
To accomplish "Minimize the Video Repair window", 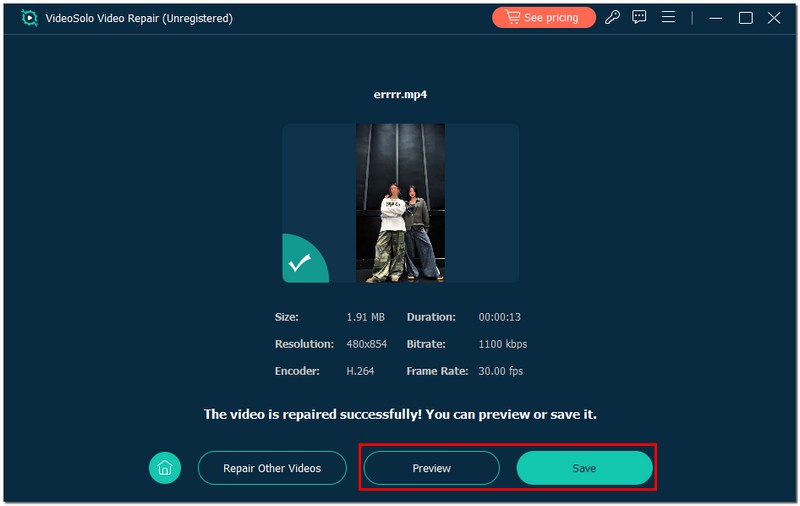I will pos(717,18).
